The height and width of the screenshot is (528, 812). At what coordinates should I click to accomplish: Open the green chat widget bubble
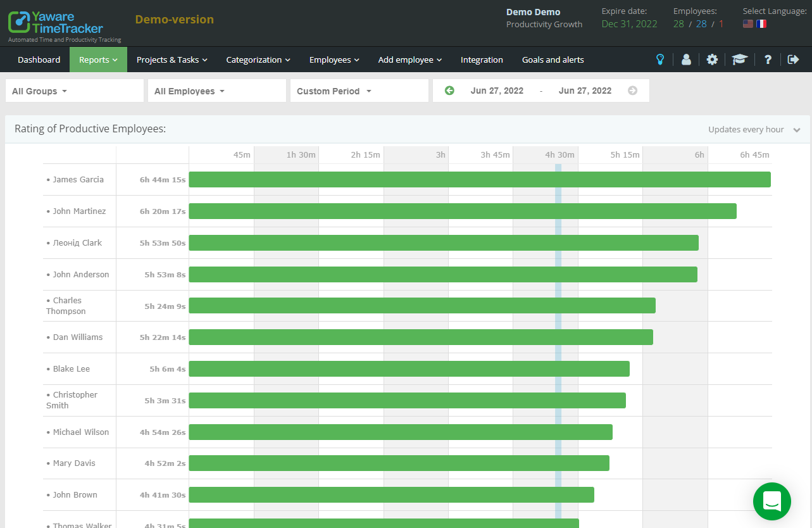[772, 501]
